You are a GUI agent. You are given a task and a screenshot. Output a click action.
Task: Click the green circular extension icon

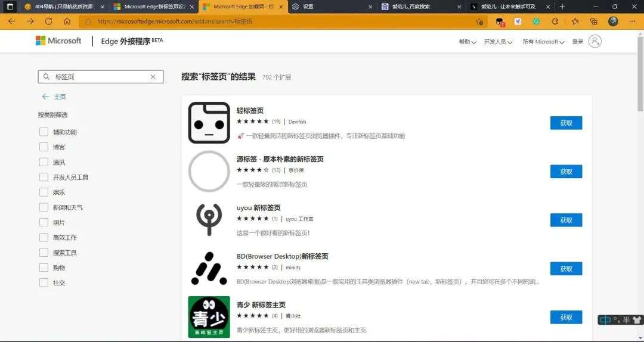[x=537, y=22]
